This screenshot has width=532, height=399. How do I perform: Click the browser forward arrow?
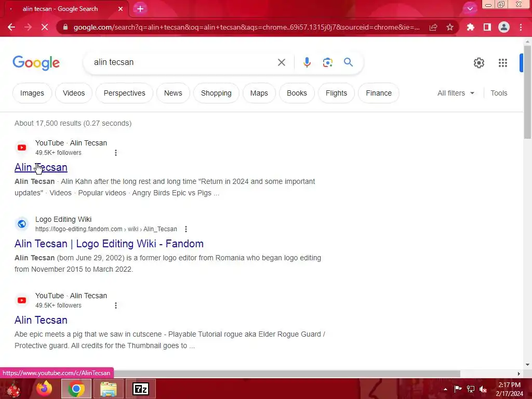(x=28, y=27)
